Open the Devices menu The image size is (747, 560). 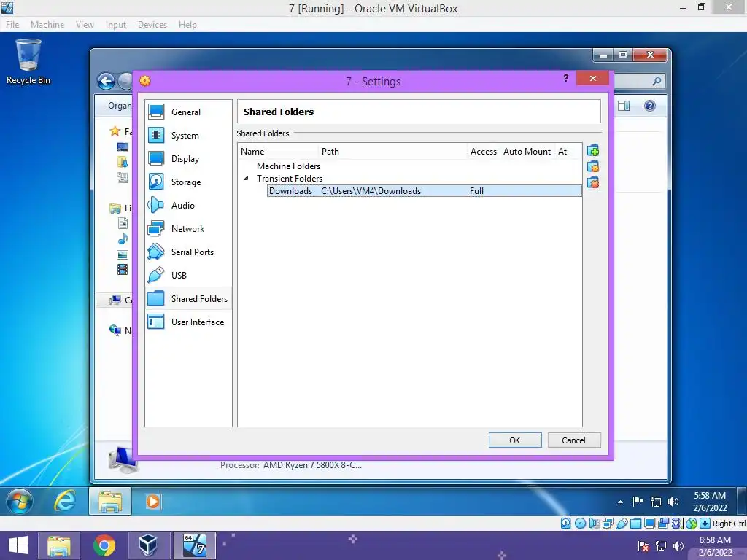152,24
